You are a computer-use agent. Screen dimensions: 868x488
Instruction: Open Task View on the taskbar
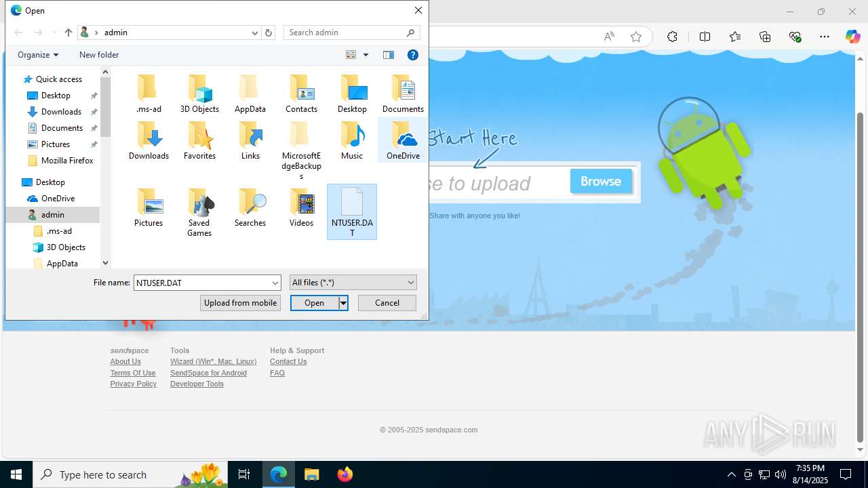(245, 474)
